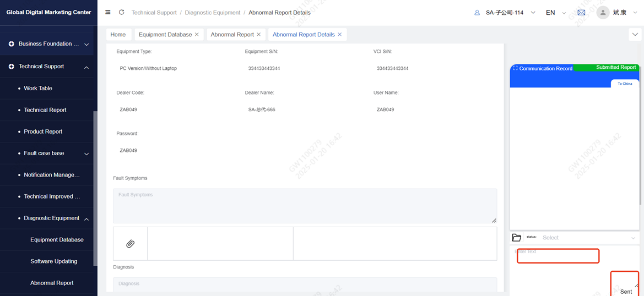Click the folder icon beside status

[x=516, y=238]
